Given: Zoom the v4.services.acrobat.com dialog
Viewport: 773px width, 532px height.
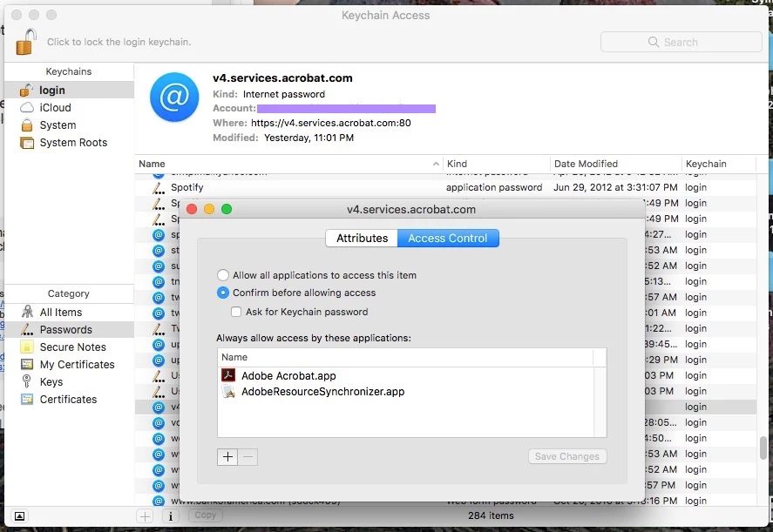Looking at the screenshot, I should pos(227,209).
